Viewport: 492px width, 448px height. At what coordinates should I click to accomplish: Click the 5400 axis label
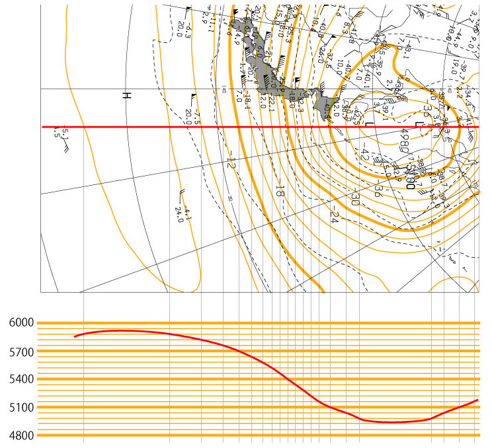point(21,379)
